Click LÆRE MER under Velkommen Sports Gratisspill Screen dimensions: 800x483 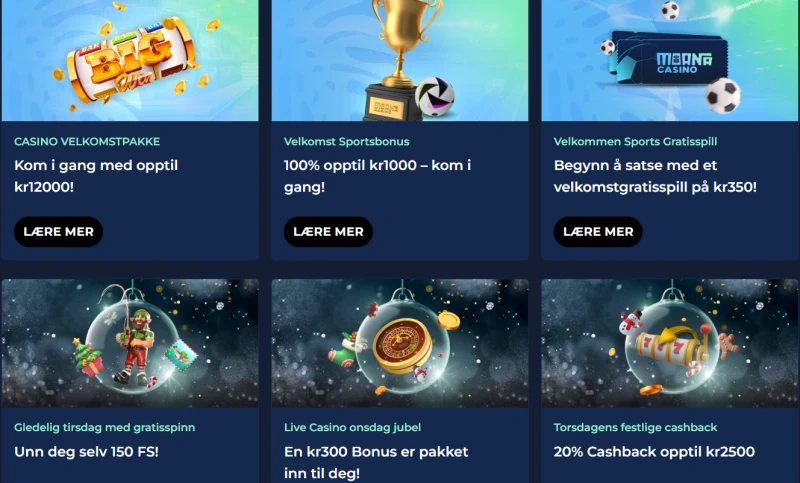pyautogui.click(x=598, y=232)
